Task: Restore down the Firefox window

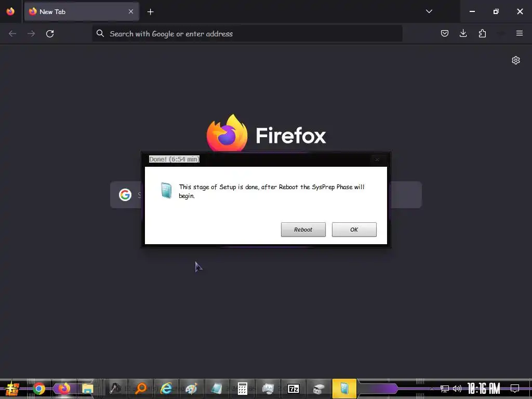Action: [x=496, y=11]
